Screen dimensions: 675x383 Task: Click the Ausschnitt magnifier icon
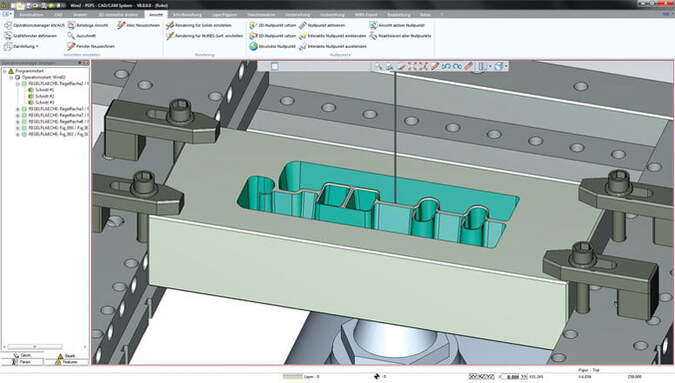coord(71,36)
